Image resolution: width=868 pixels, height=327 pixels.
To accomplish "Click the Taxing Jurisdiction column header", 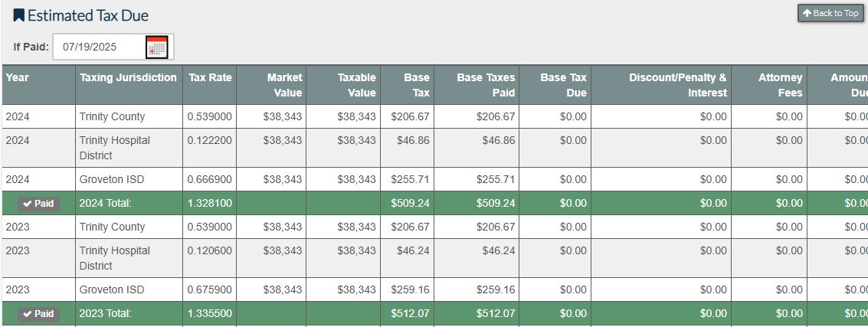I will click(x=128, y=77).
